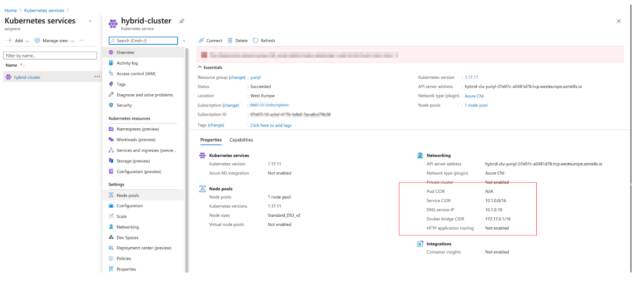Change the Tags link
Image resolution: width=644 pixels, height=281 pixels.
[x=216, y=125]
